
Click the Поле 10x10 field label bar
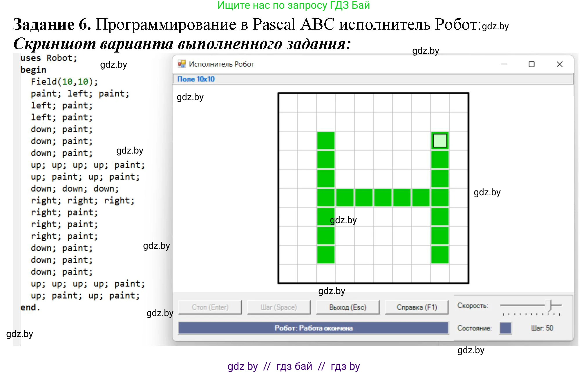coord(196,79)
